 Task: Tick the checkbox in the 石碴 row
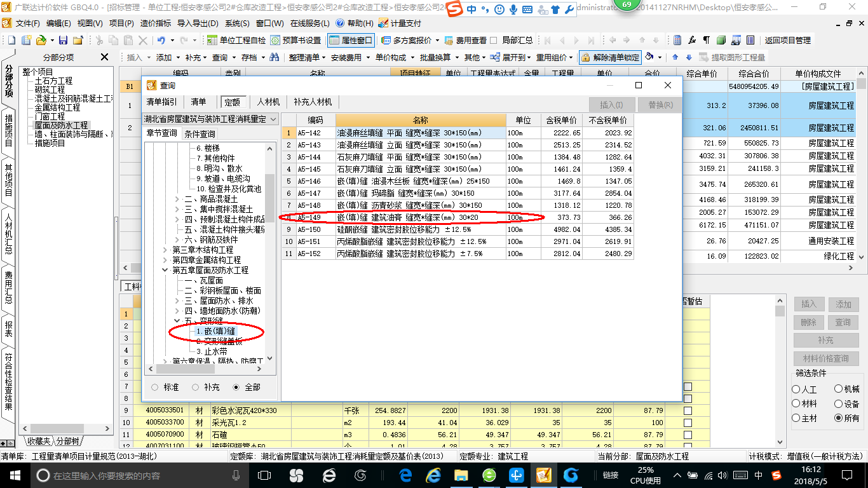pos(688,435)
